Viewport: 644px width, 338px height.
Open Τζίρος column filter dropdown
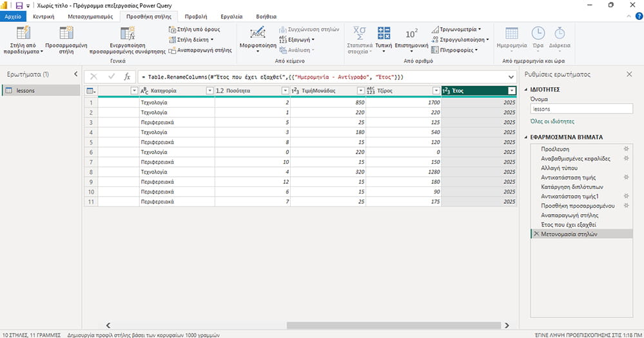pyautogui.click(x=436, y=90)
